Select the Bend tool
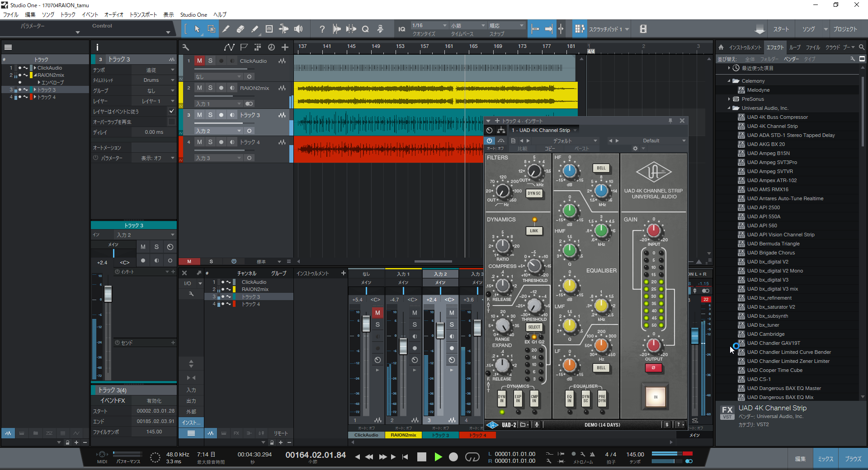This screenshot has height=470, width=868. coord(284,29)
